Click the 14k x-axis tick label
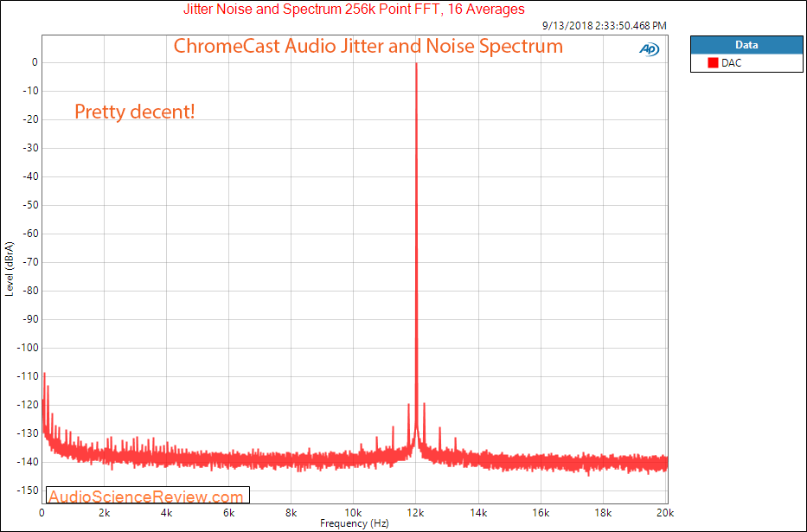The height and width of the screenshot is (532, 807). pyautogui.click(x=478, y=513)
